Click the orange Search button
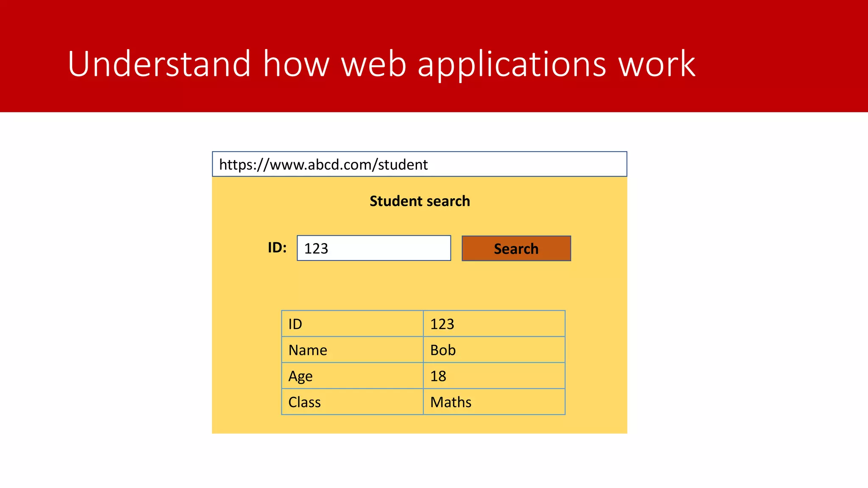 click(x=516, y=248)
